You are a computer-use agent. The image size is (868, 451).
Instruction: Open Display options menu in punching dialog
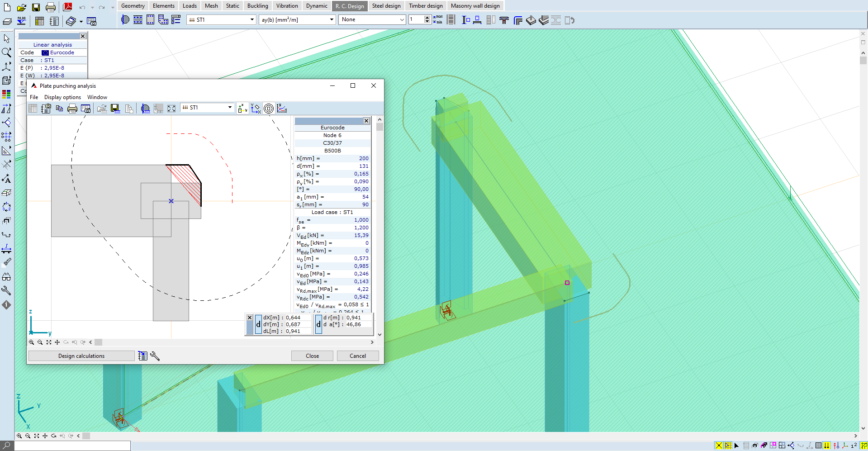click(x=62, y=97)
